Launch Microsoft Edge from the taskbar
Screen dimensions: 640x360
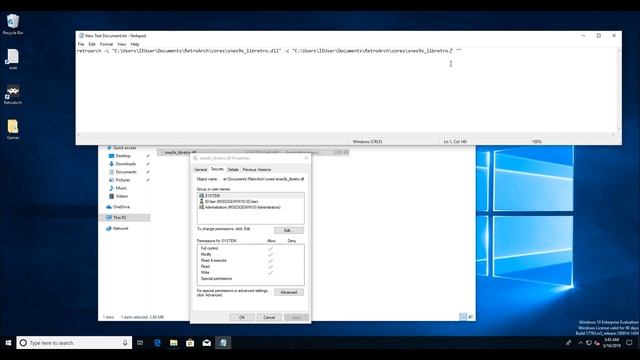pyautogui.click(x=157, y=343)
